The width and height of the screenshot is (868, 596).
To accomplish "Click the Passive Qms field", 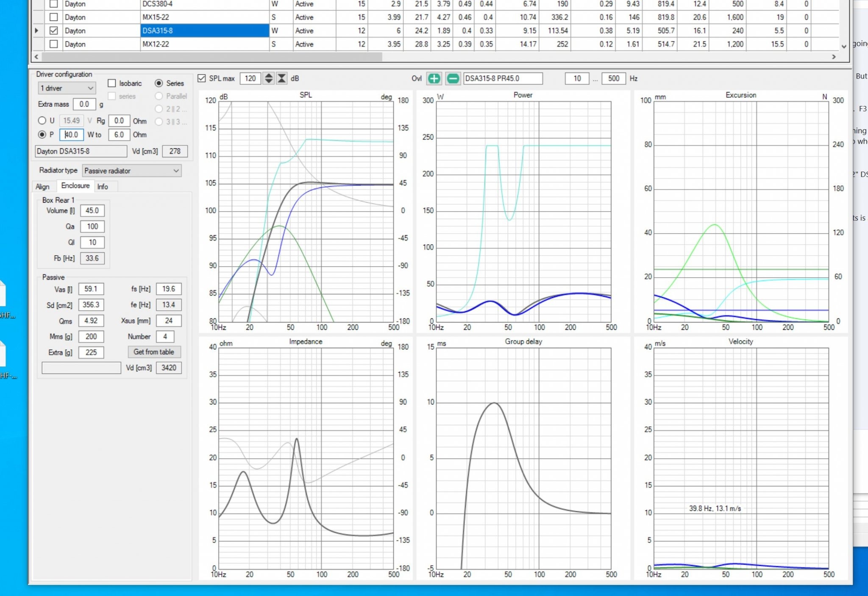I will tap(91, 321).
